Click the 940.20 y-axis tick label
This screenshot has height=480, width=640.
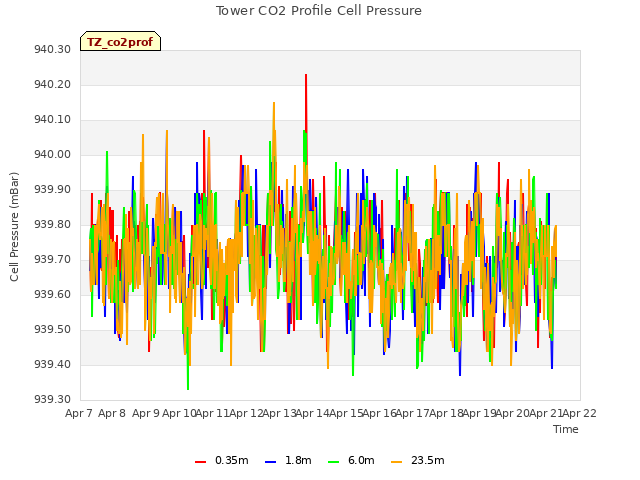(x=52, y=85)
